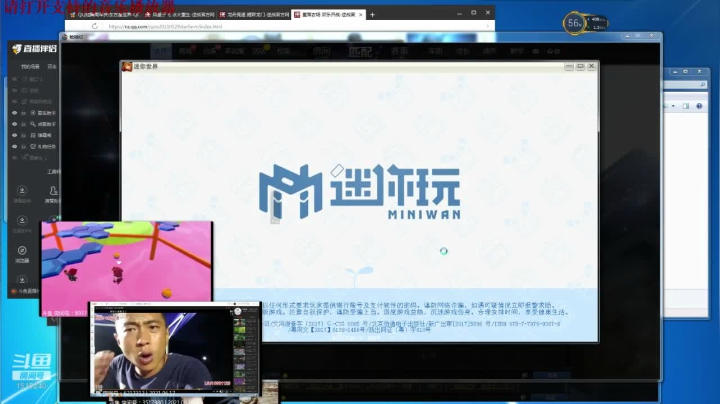
Task: Click the 直播伴侣 logo
Action: coord(34,49)
